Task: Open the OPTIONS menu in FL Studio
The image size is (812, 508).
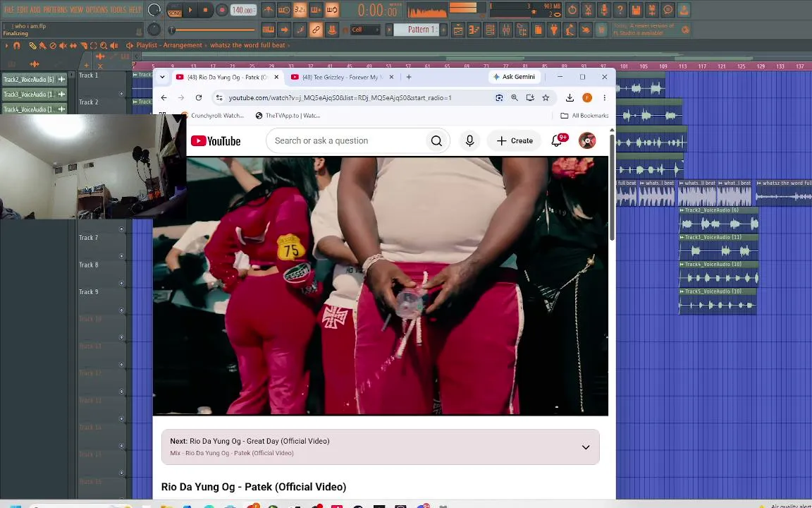Action: (x=97, y=10)
